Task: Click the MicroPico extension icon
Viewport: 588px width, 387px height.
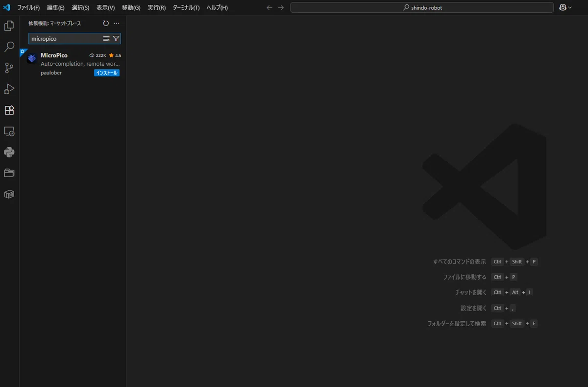Action: pyautogui.click(x=32, y=58)
